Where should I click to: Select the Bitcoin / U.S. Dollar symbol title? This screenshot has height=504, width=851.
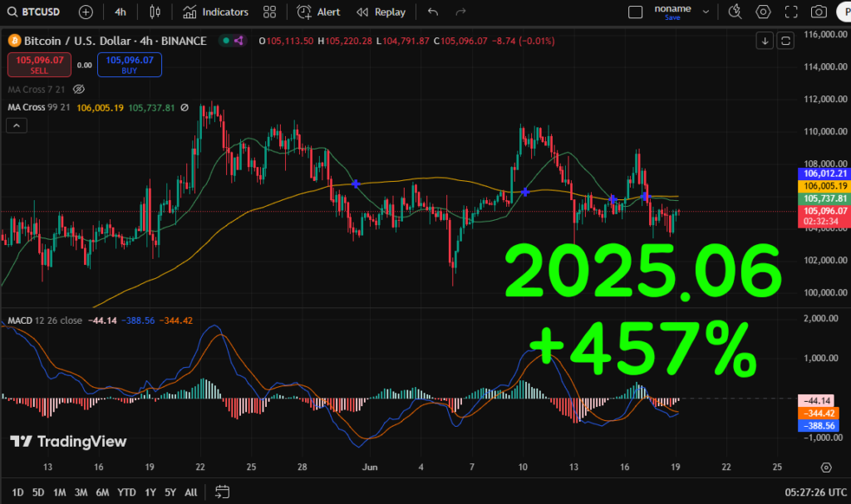click(x=115, y=41)
